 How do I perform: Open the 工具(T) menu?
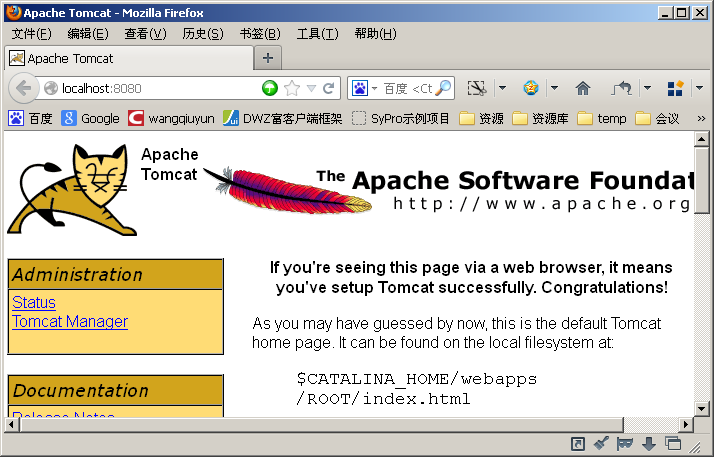coord(317,34)
